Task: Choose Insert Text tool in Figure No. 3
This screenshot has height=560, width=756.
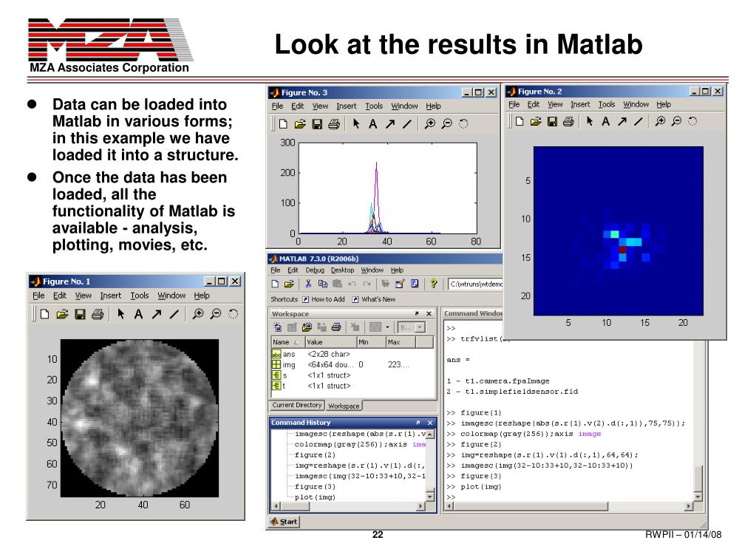Action: (x=372, y=124)
